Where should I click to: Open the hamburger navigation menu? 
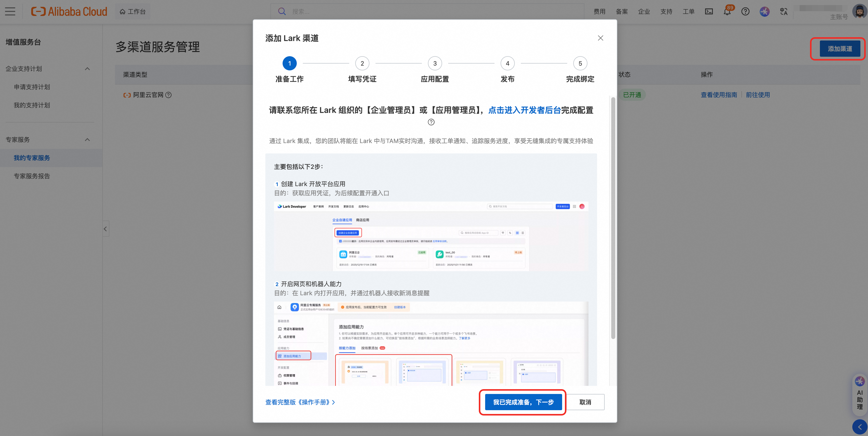(10, 11)
